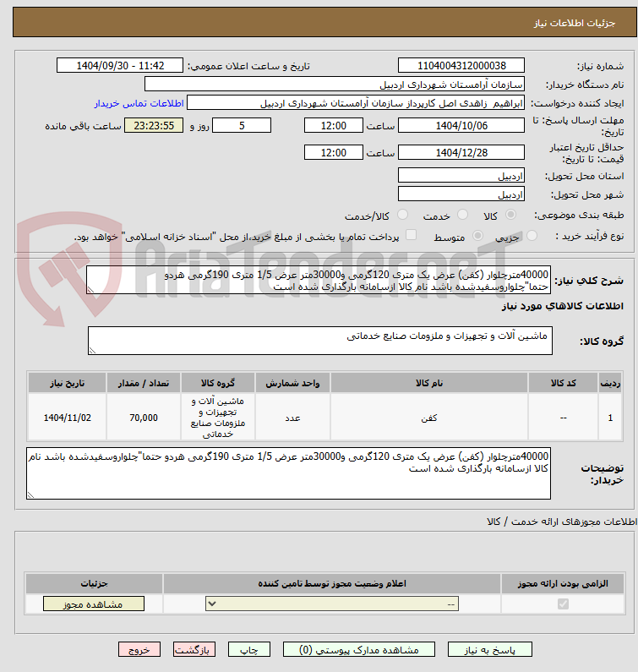638x672 pixels.
Task: Click the اطلاعات مجوزهای ارائه خدمت / کالا heading
Action: pos(562,522)
